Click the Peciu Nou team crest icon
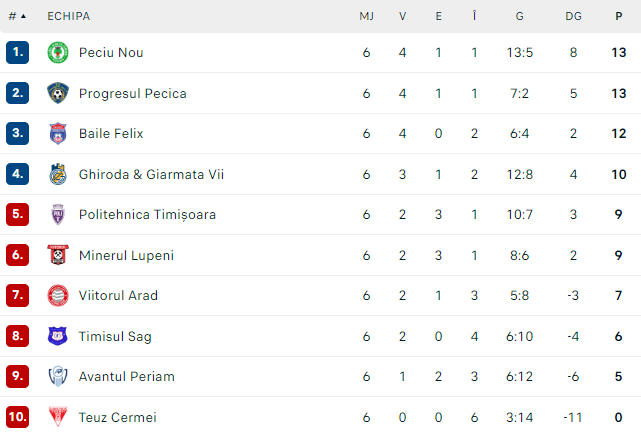The image size is (641, 435). (58, 52)
